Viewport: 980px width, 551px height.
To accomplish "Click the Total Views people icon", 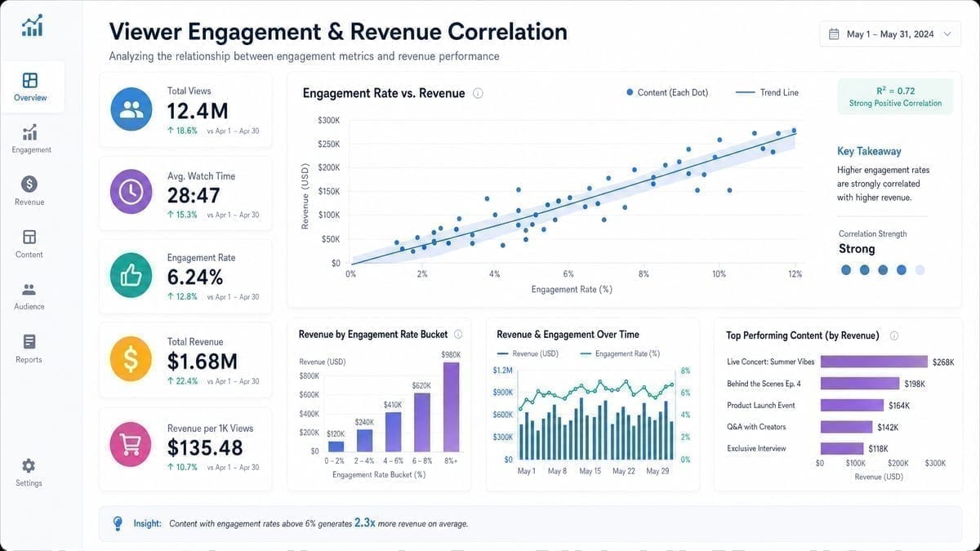I will (x=131, y=109).
